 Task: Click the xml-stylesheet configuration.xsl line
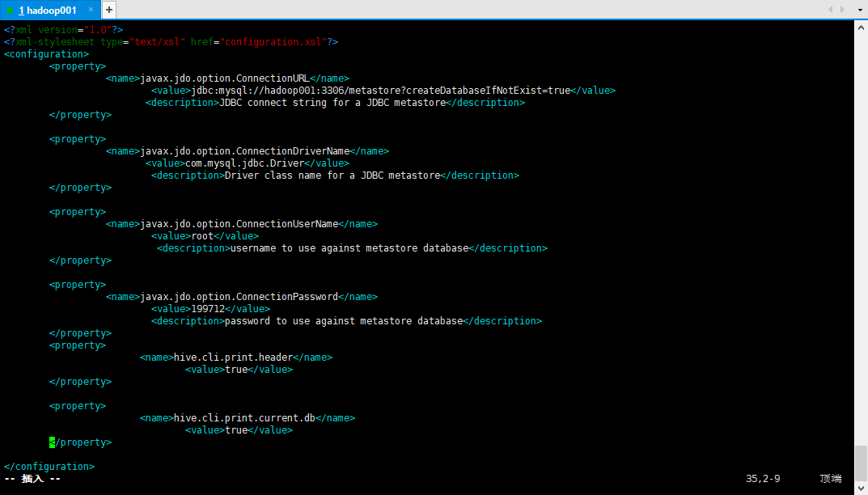(171, 42)
